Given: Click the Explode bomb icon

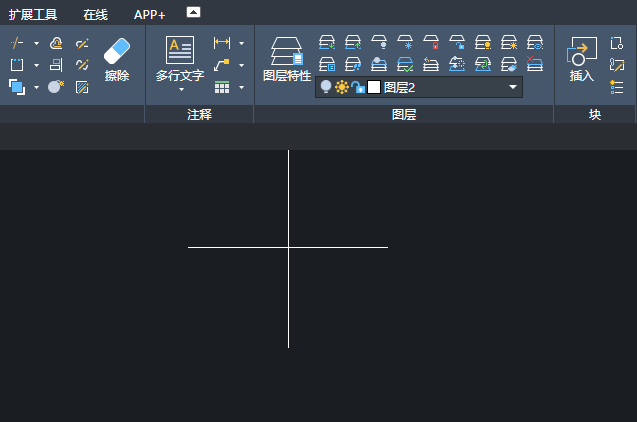Looking at the screenshot, I should (x=56, y=87).
